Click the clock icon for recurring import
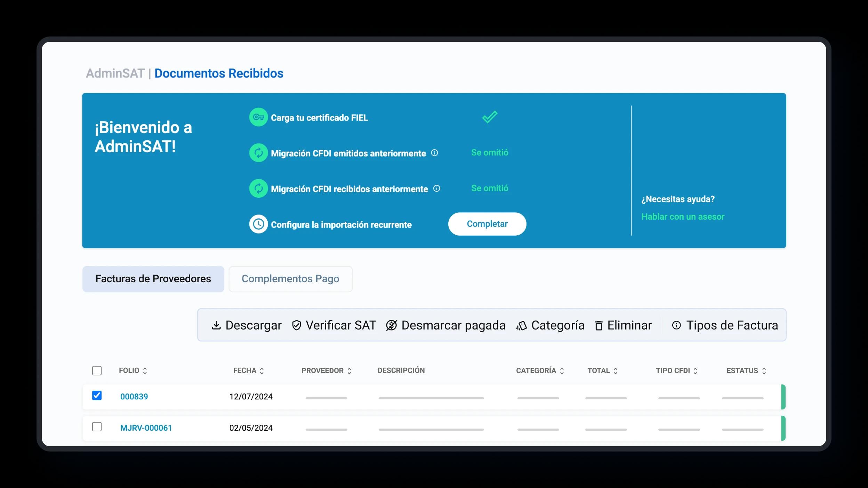Image resolution: width=868 pixels, height=488 pixels. click(258, 224)
